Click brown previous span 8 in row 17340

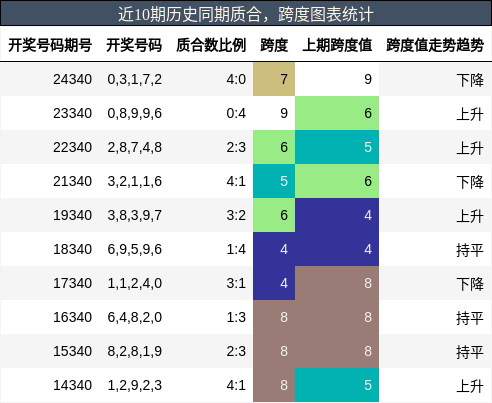coord(337,283)
